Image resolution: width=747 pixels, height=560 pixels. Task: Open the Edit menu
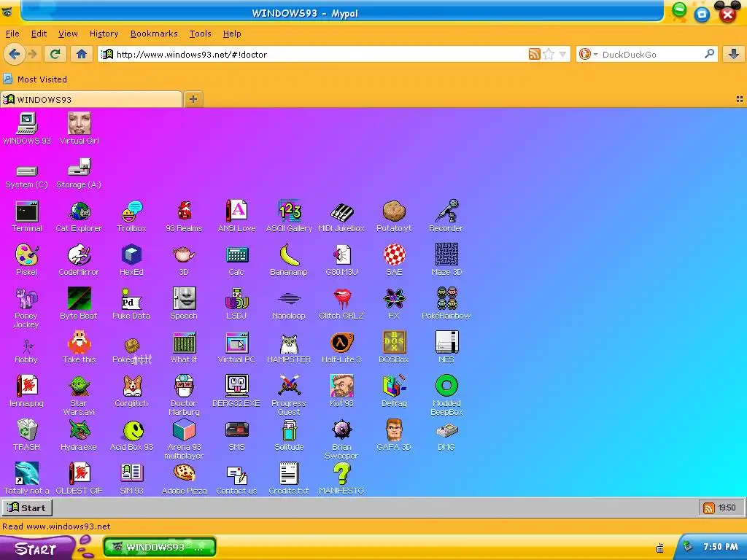39,34
